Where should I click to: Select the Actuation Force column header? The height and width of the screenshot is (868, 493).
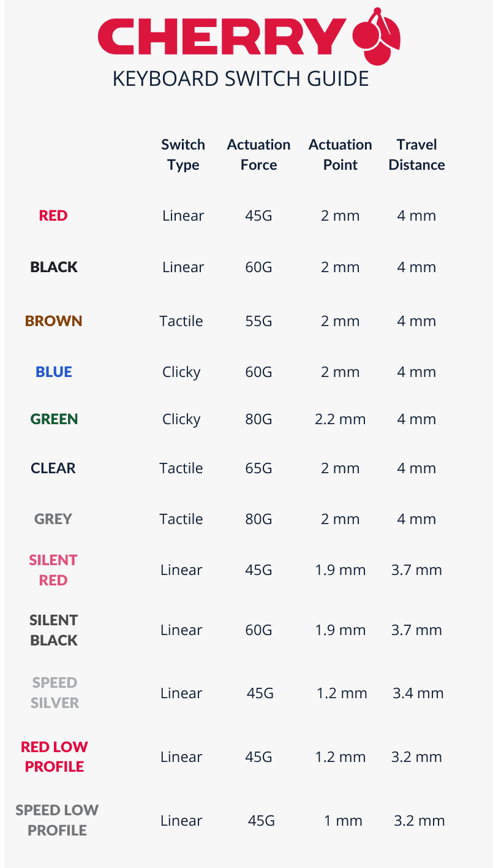point(258,154)
